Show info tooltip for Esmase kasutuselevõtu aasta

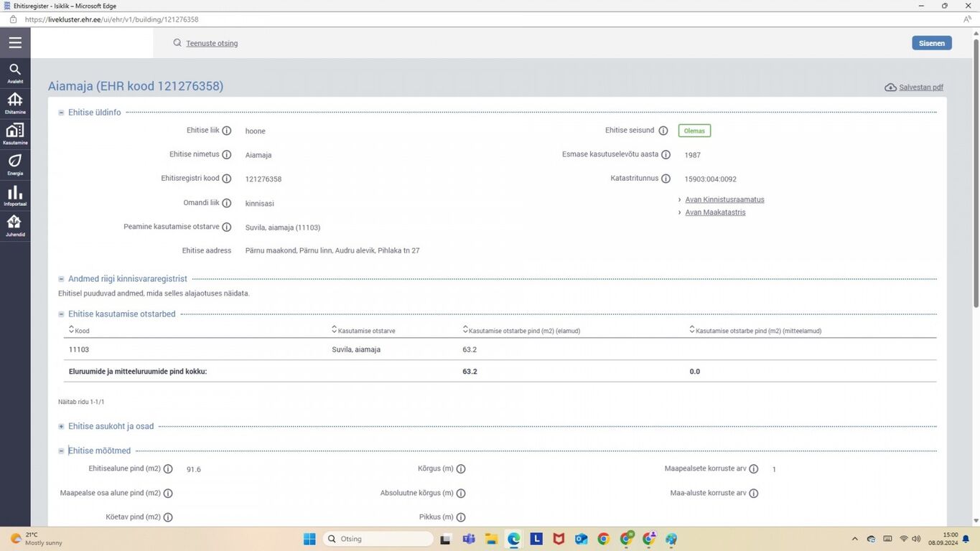(x=666, y=155)
